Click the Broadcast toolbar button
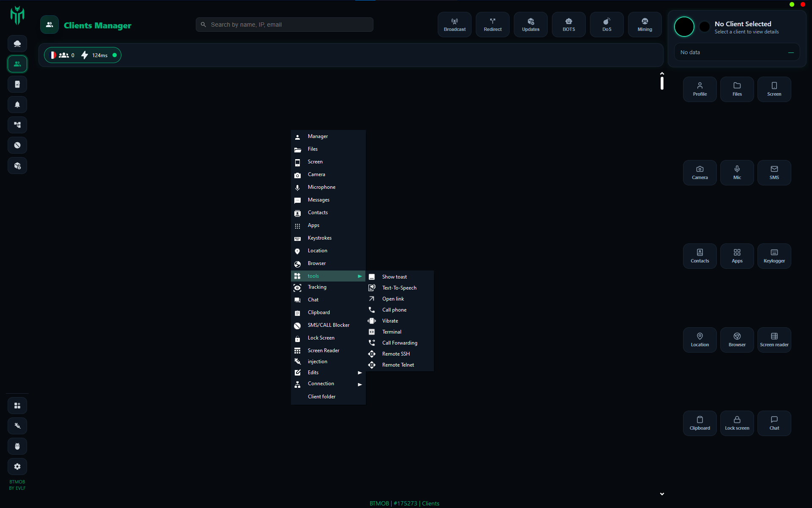 [x=454, y=25]
